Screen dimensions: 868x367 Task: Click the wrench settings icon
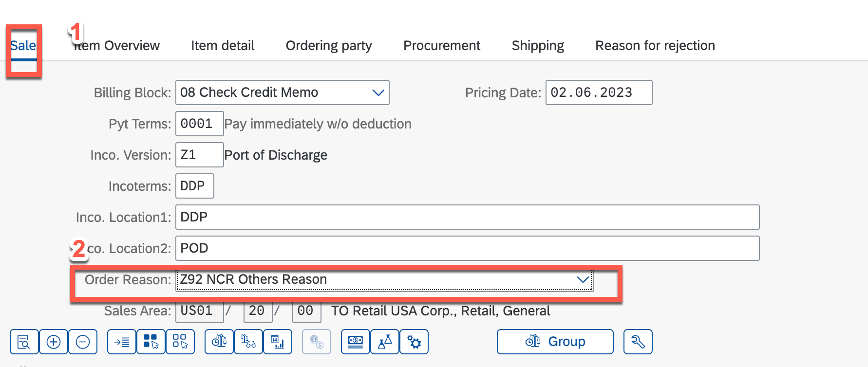(x=638, y=342)
